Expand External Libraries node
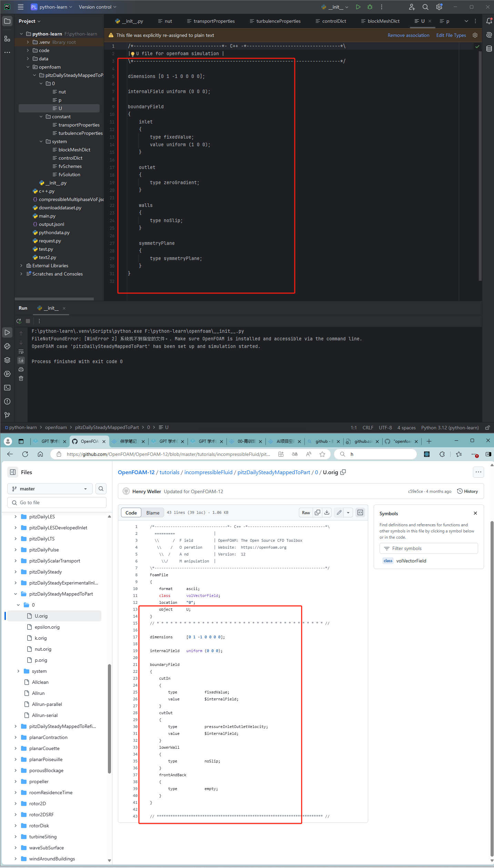This screenshot has width=494, height=868. (21, 266)
